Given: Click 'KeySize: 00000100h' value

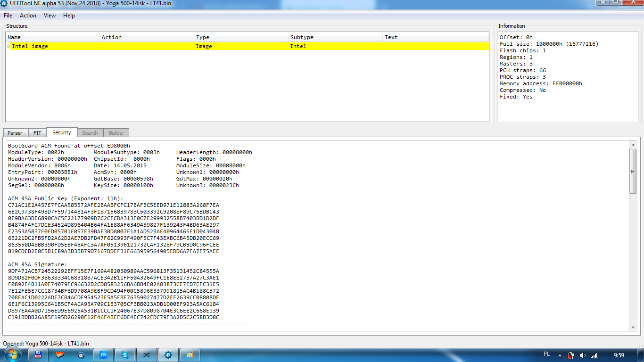Looking at the screenshot, I should [124, 185].
